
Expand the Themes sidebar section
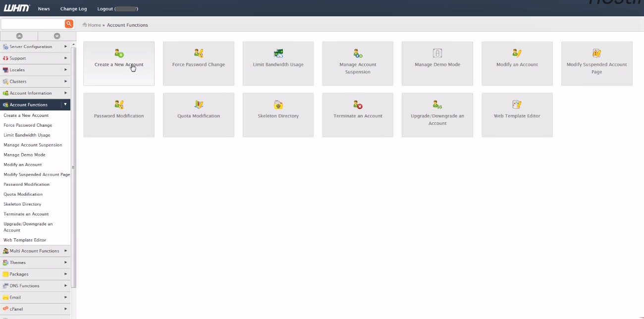[x=35, y=263]
